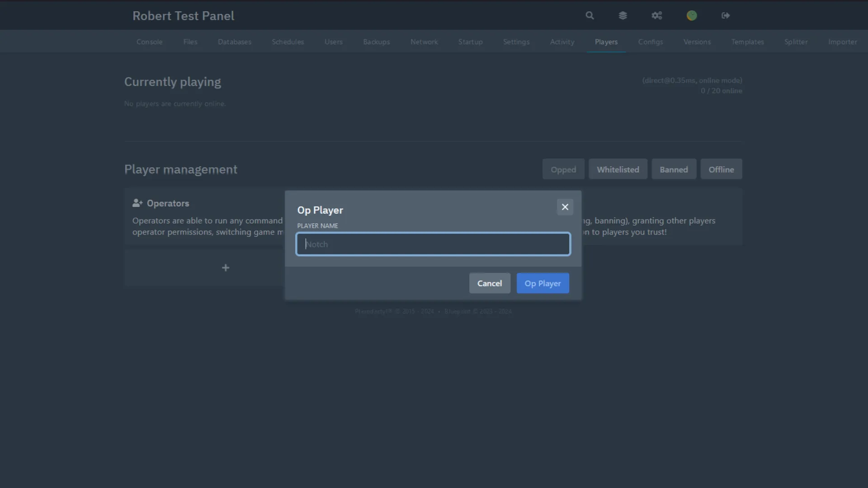Image resolution: width=868 pixels, height=488 pixels.
Task: Switch to the Whitelisted filter
Action: (x=618, y=169)
